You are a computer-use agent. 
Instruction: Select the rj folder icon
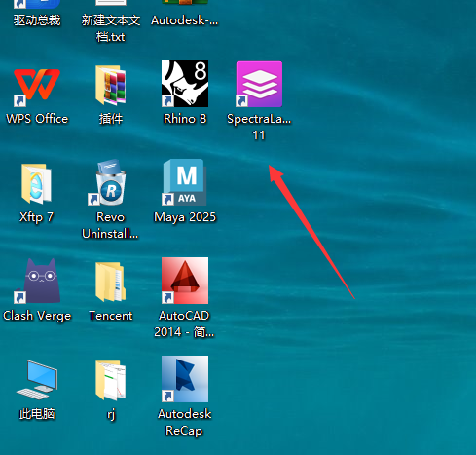tap(111, 380)
